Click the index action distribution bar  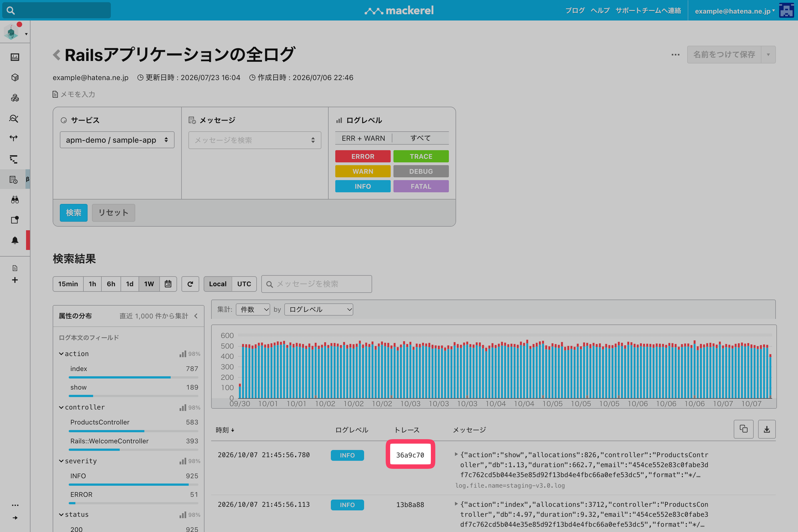click(x=133, y=377)
